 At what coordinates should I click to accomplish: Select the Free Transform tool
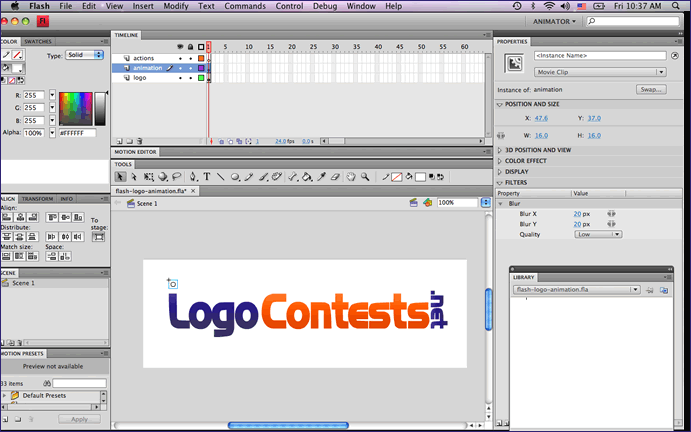[x=149, y=177]
